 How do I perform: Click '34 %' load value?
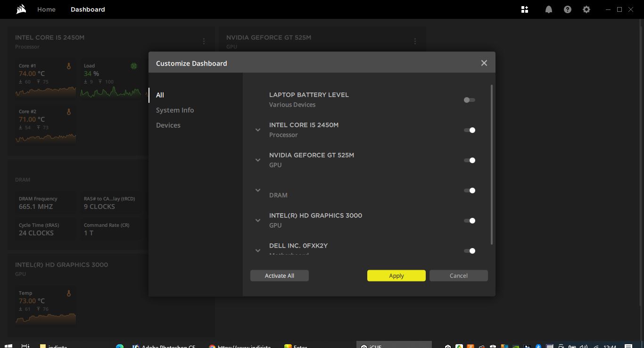91,74
